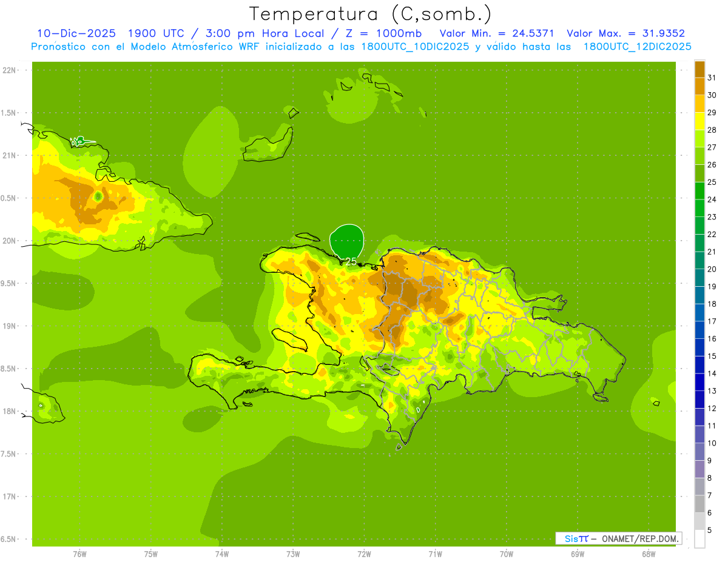Select green legend swatch between 24 and 25
The image size is (728, 562).
699,190
